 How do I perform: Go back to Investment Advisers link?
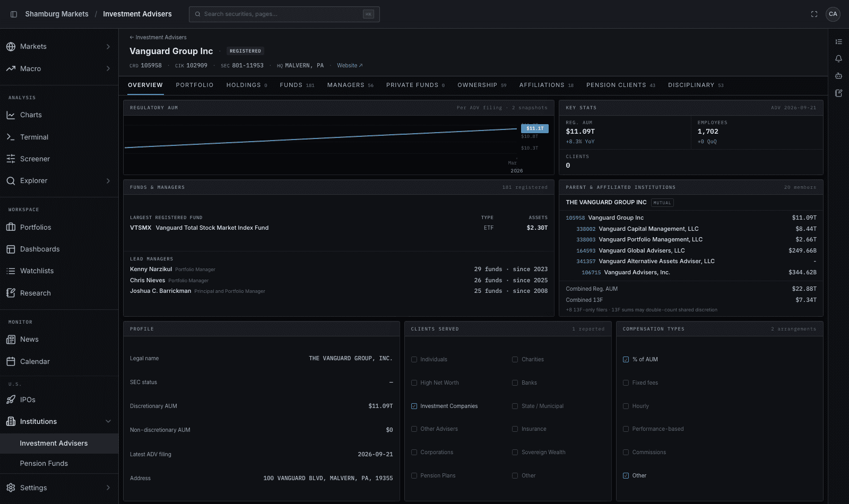(158, 38)
